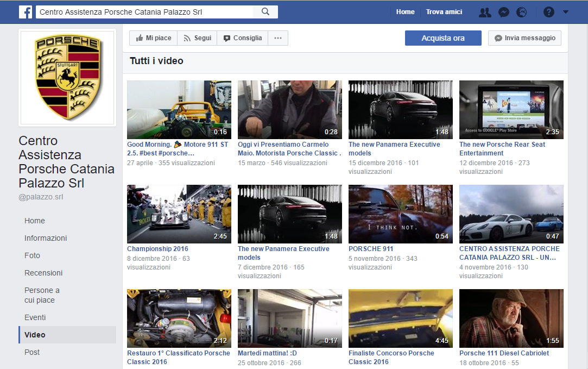Play the Rear Seat Entertainment video thumbnail
Viewport: 588px width, 369px height.
511,110
